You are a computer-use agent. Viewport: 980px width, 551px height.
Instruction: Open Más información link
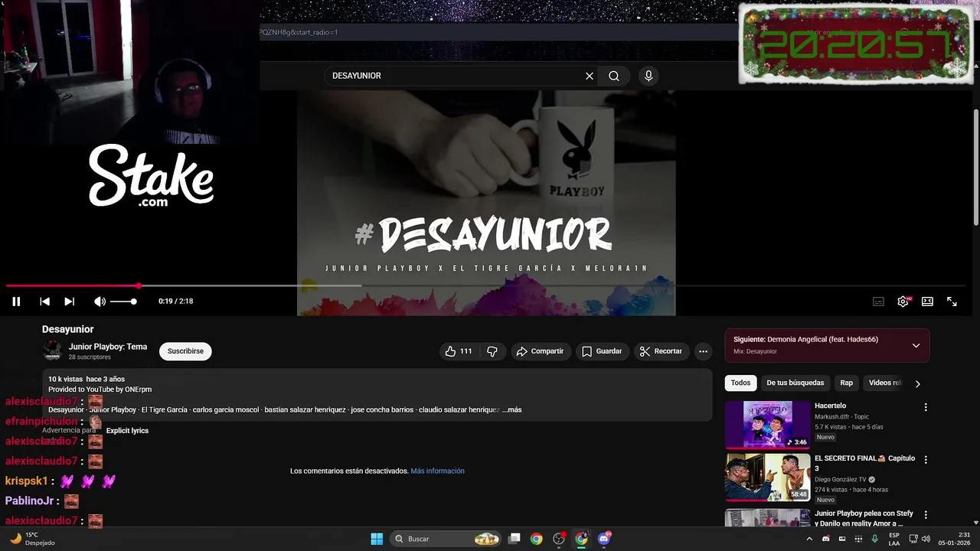click(x=437, y=471)
